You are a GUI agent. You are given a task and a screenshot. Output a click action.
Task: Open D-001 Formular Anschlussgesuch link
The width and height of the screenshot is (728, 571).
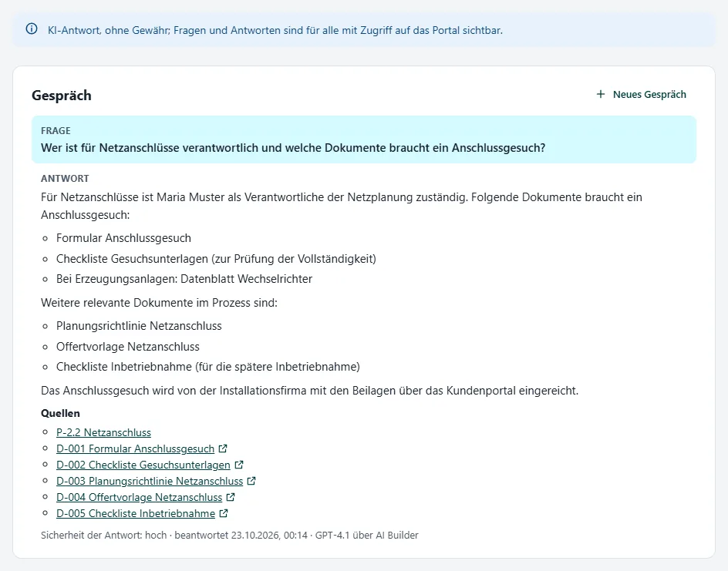(135, 448)
